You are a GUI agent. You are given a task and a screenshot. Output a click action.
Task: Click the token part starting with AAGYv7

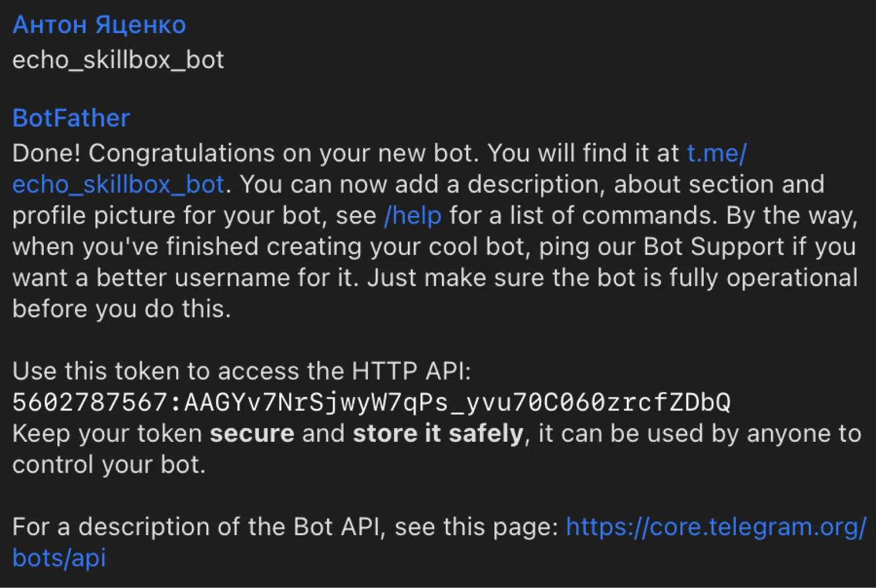(x=457, y=403)
